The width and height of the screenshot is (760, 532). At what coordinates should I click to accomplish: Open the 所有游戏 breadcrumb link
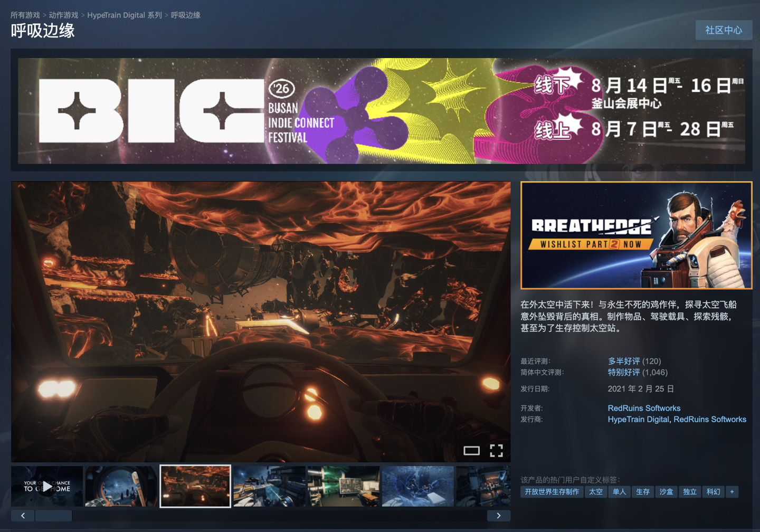point(25,15)
